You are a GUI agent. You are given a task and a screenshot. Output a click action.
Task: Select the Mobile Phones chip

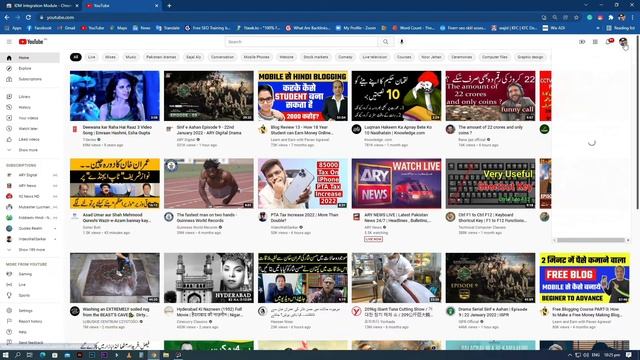pyautogui.click(x=256, y=57)
